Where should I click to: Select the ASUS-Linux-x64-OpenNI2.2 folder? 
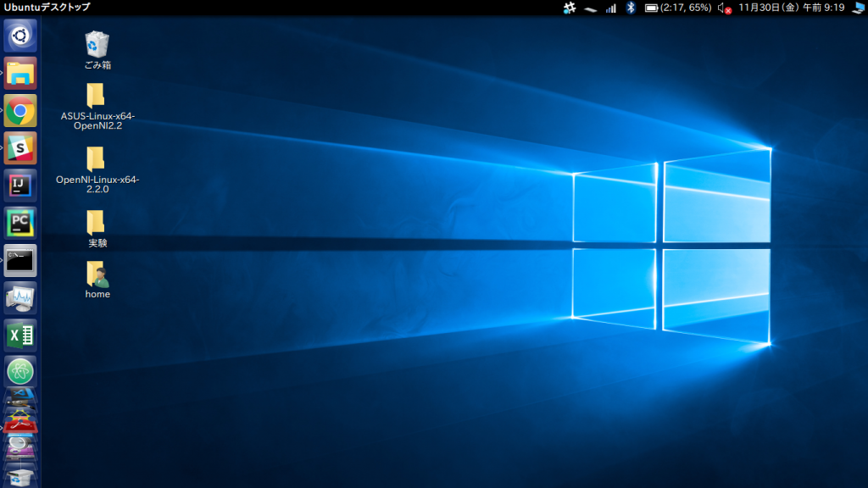coord(97,95)
